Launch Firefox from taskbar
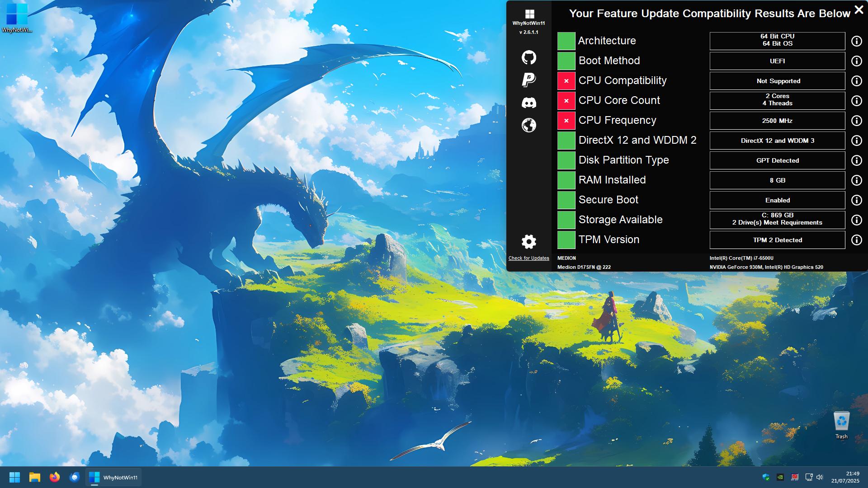Image resolution: width=868 pixels, height=488 pixels. tap(54, 477)
